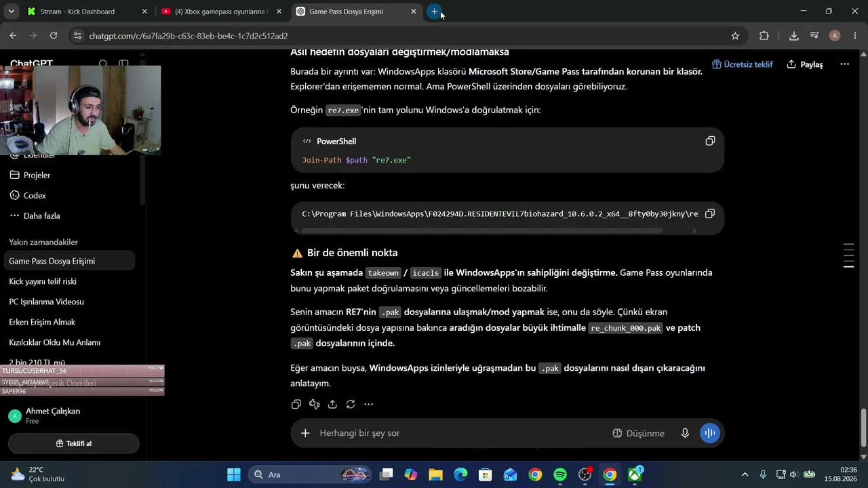Viewport: 868px width, 488px height.
Task: Open the volume control in system tray
Action: (794, 474)
